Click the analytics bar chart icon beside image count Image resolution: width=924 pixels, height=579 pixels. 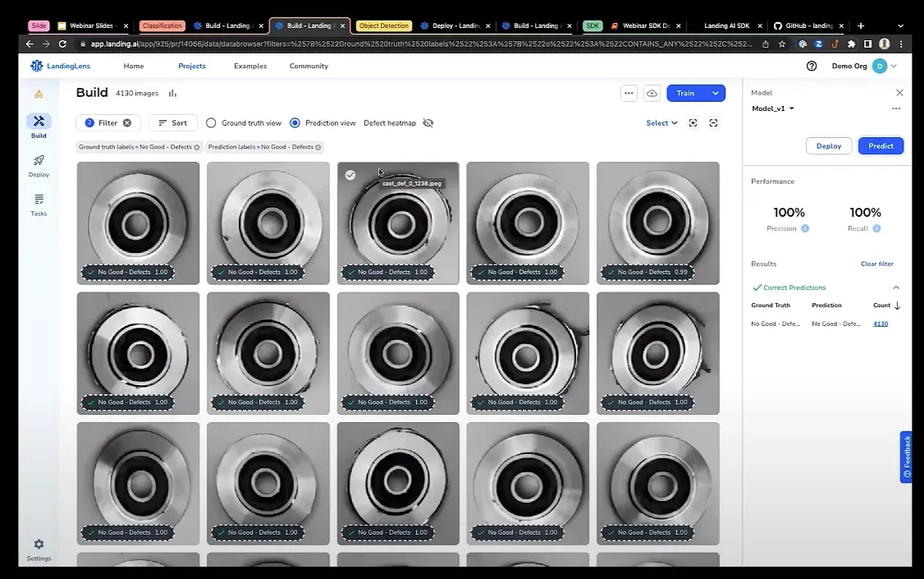[x=172, y=94]
